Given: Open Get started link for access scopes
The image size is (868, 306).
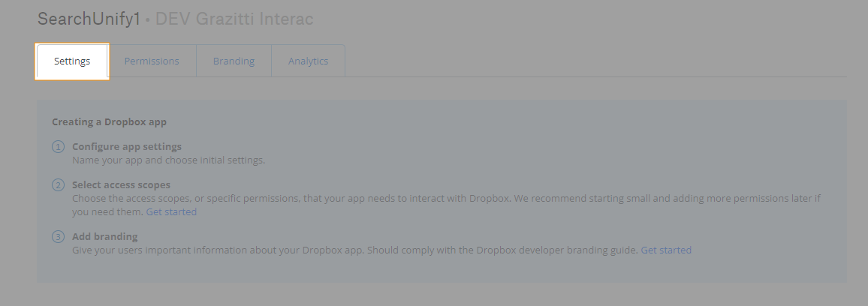Looking at the screenshot, I should [171, 212].
